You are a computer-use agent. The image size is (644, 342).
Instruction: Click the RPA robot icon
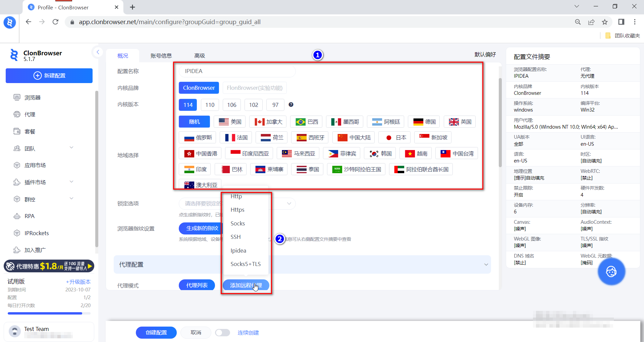[x=17, y=216]
